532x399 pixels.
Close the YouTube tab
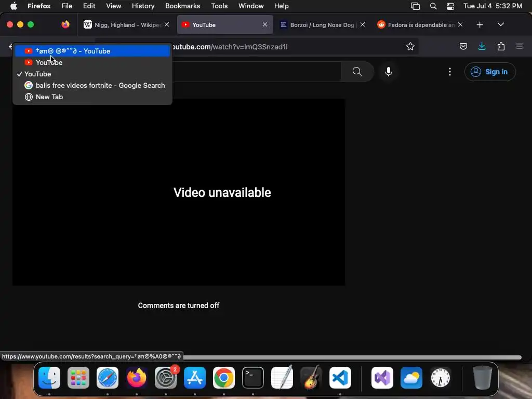[x=265, y=24]
